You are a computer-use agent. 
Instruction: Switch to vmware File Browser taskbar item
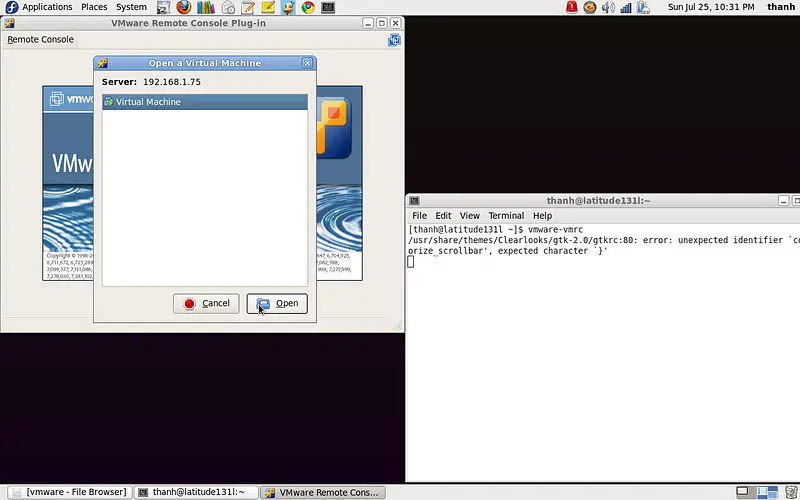(70, 492)
